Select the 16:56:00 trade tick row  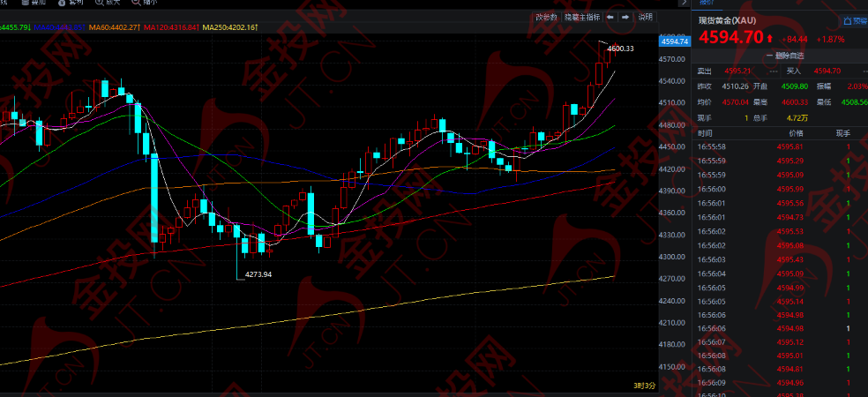pos(780,189)
